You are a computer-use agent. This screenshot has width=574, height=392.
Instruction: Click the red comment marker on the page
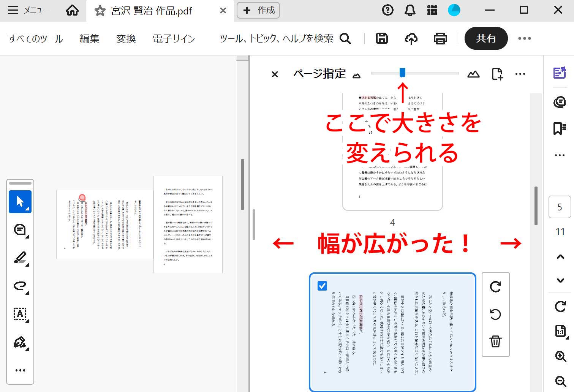82,198
